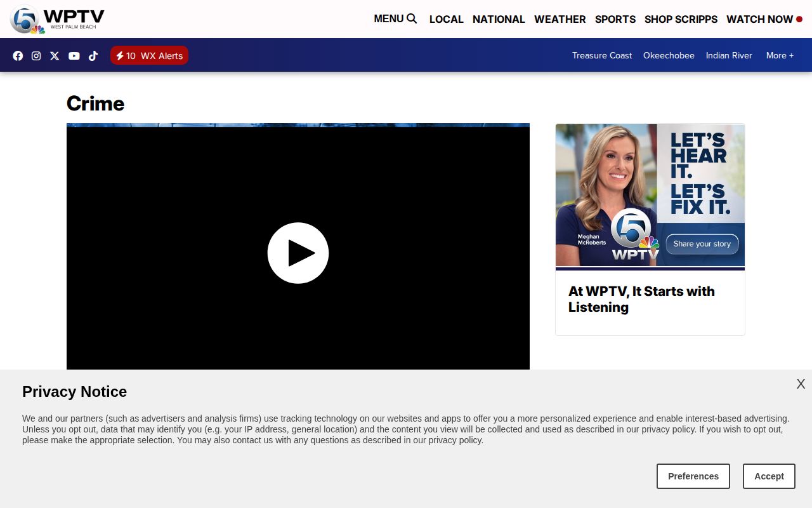This screenshot has width=812, height=508.
Task: Open Okeechobee news link
Action: click(x=669, y=55)
